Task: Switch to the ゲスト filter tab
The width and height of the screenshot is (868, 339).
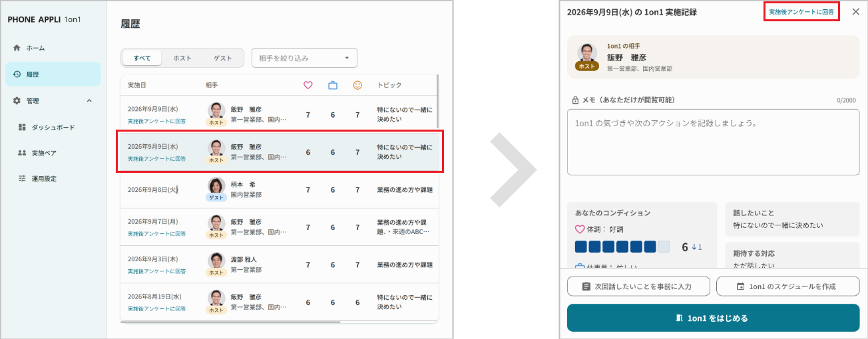Action: pyautogui.click(x=222, y=58)
